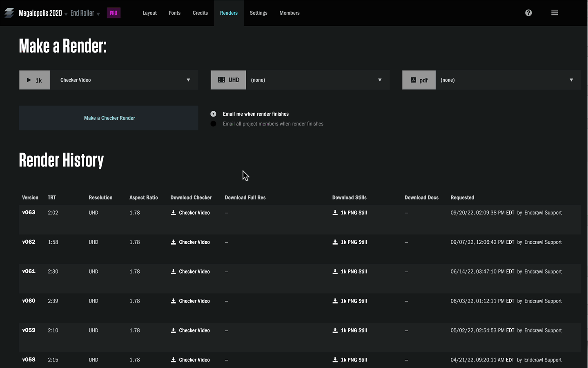Click version v058 cell
Viewport: 588px width, 368px height.
[29, 360]
